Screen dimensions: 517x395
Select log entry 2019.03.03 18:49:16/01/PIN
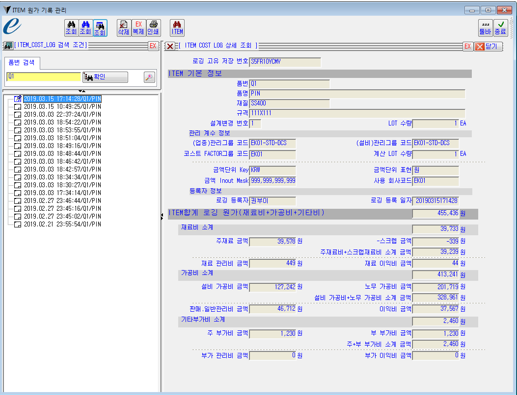click(x=62, y=146)
